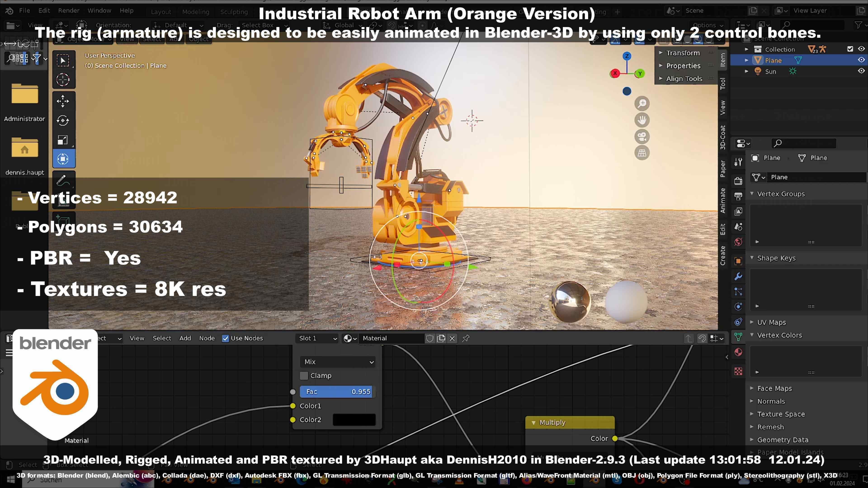Choose the Rotate tool in toolbar
The image size is (868, 488).
click(63, 120)
